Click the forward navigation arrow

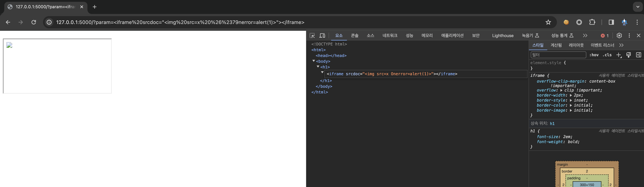coord(21,22)
